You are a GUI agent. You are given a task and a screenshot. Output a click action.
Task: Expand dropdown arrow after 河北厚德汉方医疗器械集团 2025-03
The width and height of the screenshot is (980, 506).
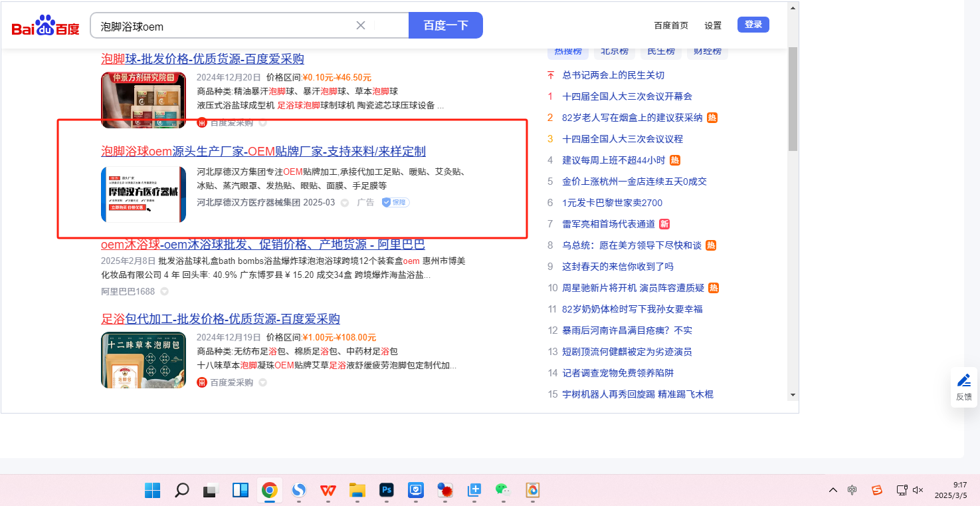click(344, 203)
